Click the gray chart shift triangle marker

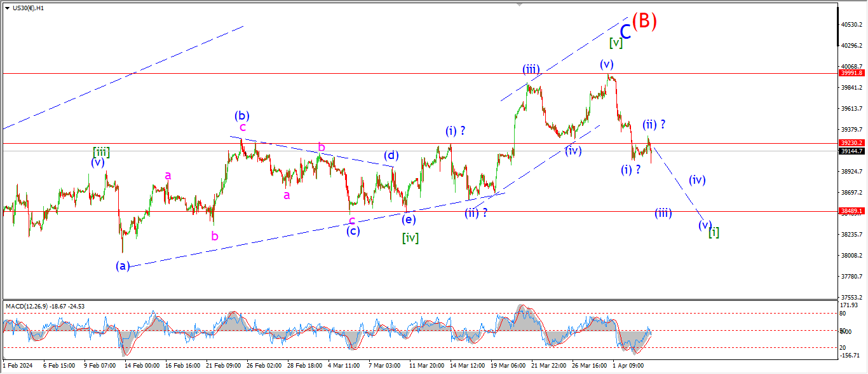520,4
